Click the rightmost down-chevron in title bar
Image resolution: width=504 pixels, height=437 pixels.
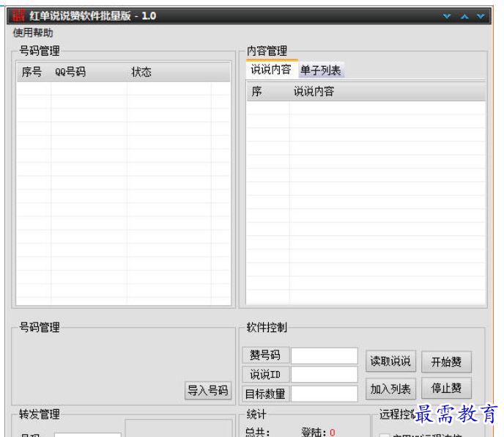coord(481,16)
